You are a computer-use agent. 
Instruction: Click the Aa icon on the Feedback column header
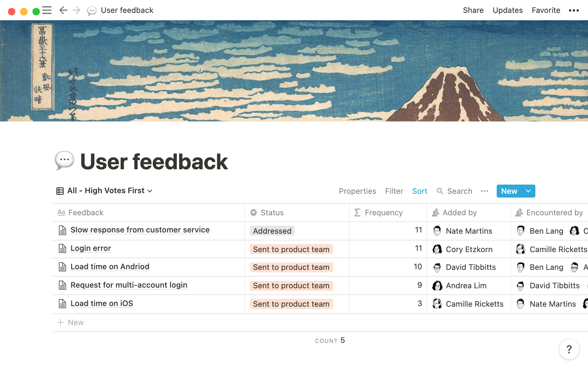click(x=62, y=212)
